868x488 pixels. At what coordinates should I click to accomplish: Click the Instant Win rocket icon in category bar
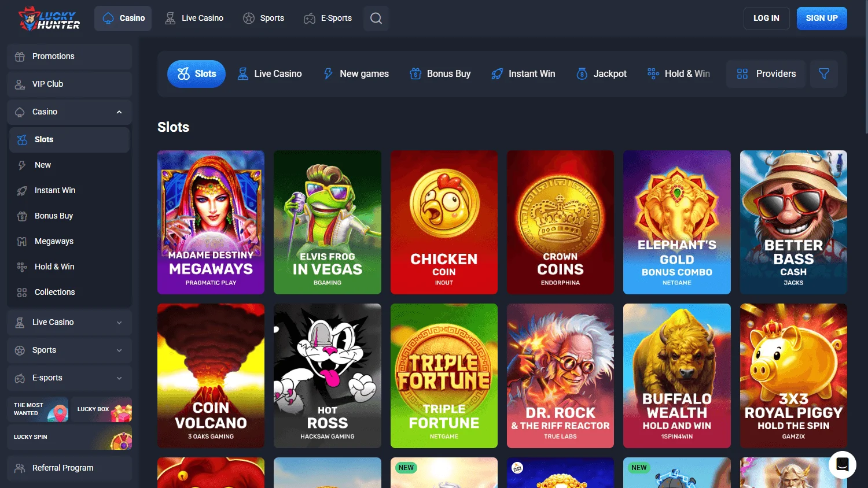tap(497, 74)
